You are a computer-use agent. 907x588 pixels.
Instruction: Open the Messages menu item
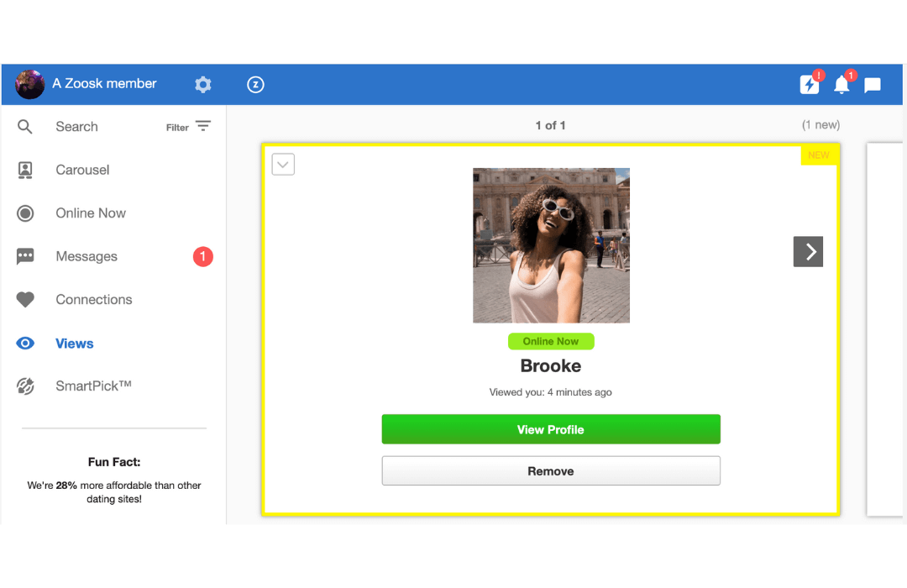pyautogui.click(x=87, y=257)
